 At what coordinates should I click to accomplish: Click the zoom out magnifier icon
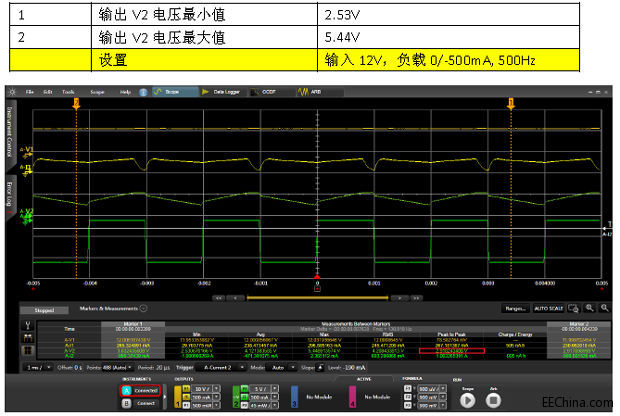point(605,308)
